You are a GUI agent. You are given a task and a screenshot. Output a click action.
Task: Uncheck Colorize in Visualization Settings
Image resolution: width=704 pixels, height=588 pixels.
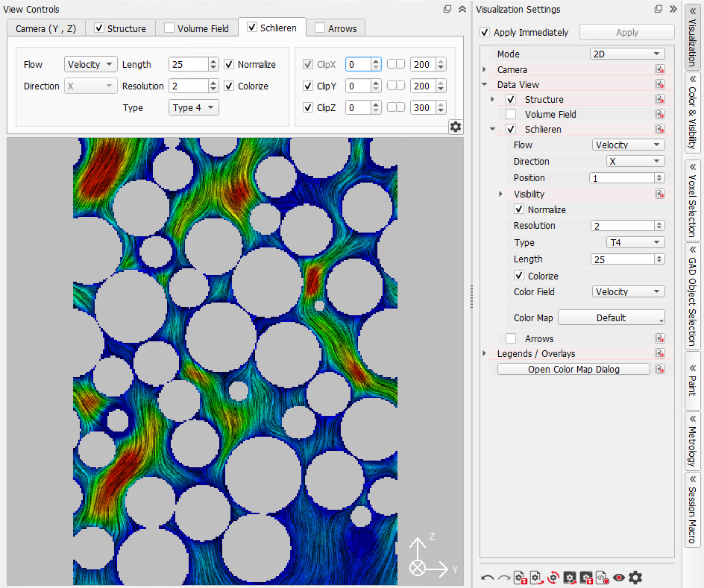pos(519,276)
